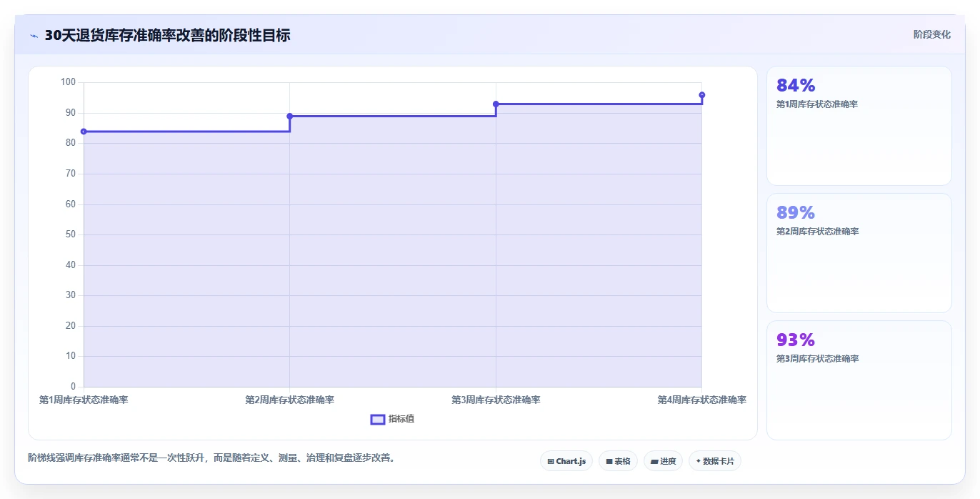Click the week 3 data point at 93
Screen dimensions: 980x499
pos(496,104)
